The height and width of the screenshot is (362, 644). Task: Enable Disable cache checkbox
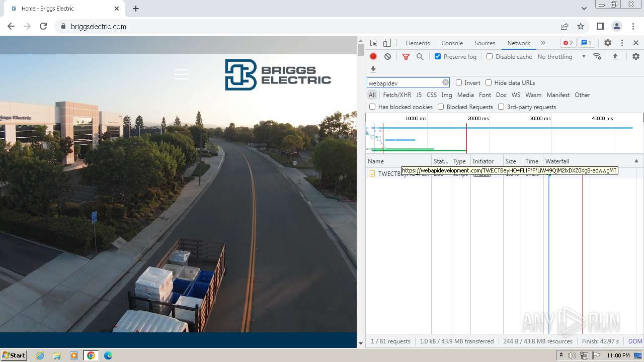pos(490,56)
